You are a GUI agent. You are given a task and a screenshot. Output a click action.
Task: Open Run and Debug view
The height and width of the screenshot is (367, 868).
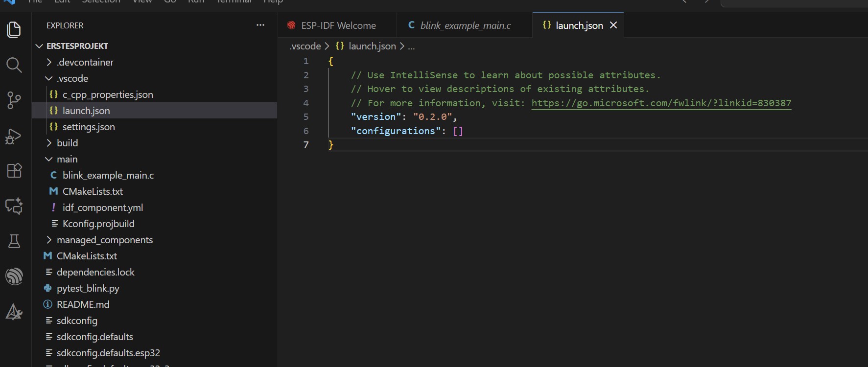click(14, 137)
